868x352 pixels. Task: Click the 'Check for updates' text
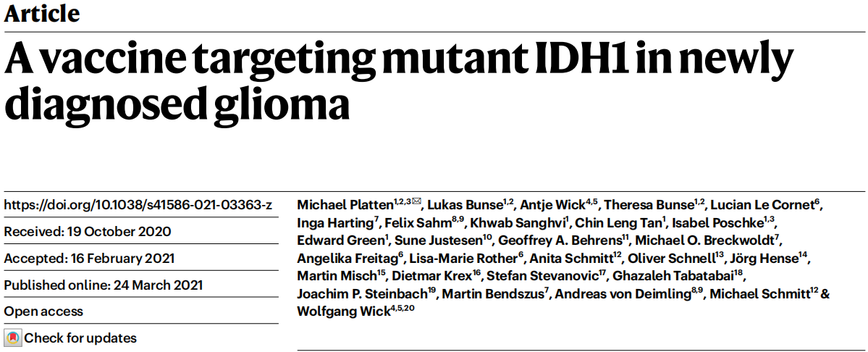(80, 338)
